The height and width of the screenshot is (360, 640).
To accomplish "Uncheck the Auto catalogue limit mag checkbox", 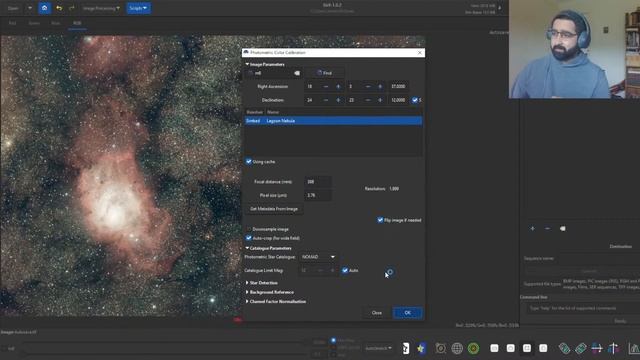I will (345, 270).
